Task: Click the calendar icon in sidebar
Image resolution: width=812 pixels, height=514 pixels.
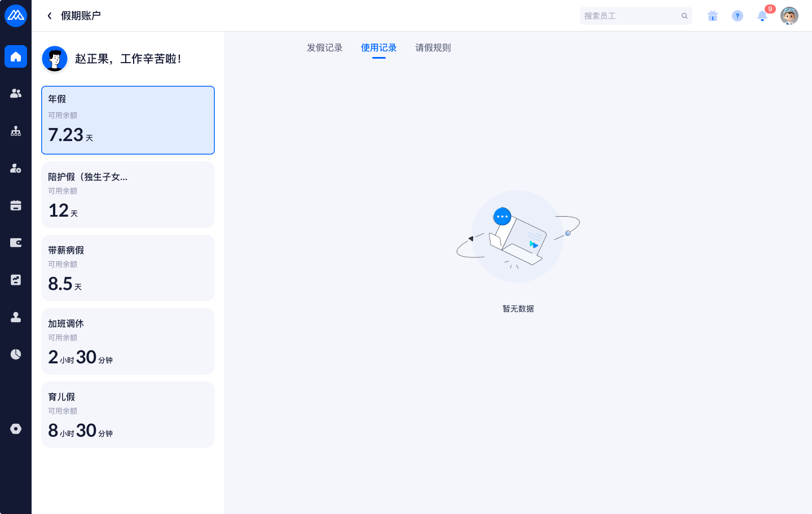Action: click(16, 205)
